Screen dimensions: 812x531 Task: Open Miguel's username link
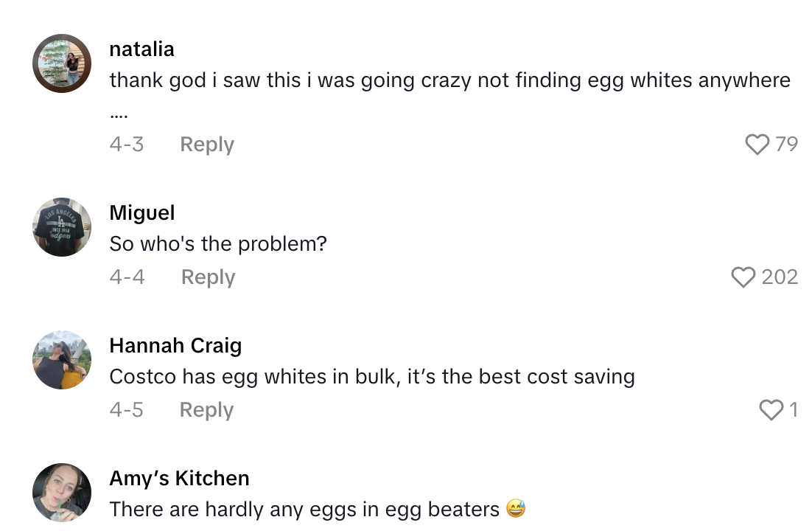141,212
